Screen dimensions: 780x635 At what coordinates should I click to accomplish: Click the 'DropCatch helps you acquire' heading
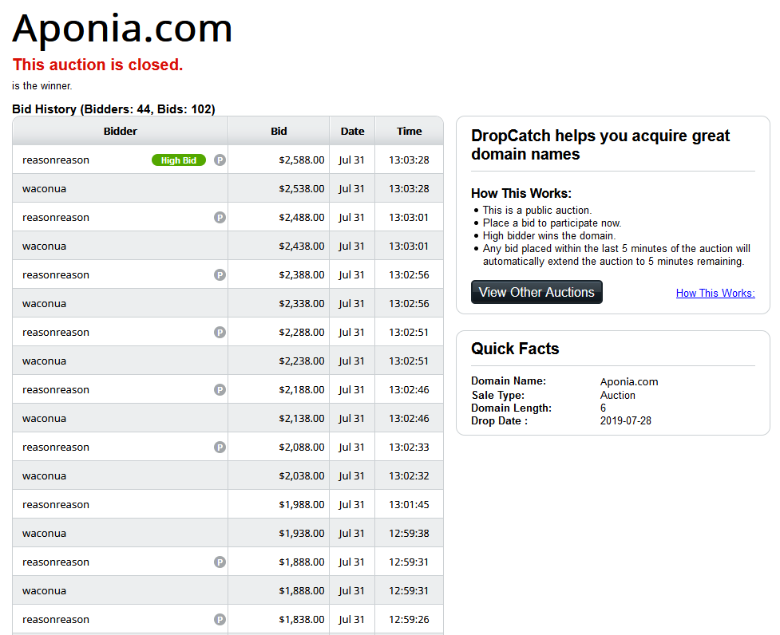pyautogui.click(x=600, y=145)
